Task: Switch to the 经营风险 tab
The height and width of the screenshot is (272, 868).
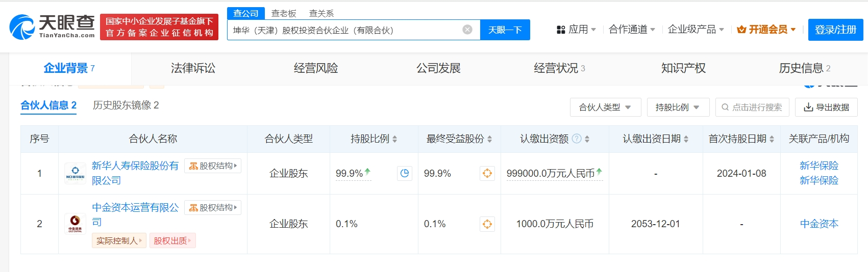Action: click(x=316, y=68)
